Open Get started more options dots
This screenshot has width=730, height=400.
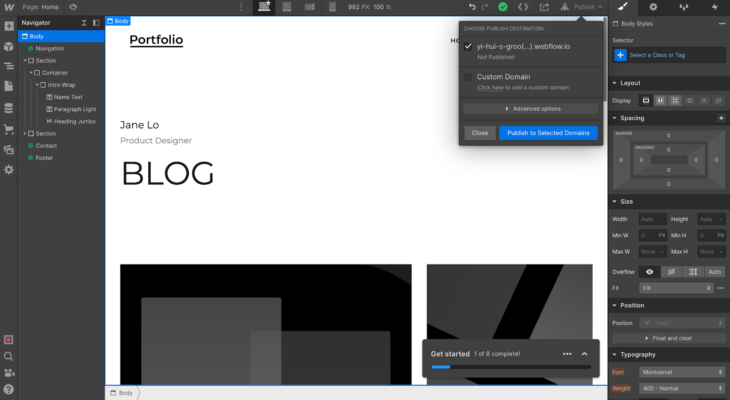567,354
